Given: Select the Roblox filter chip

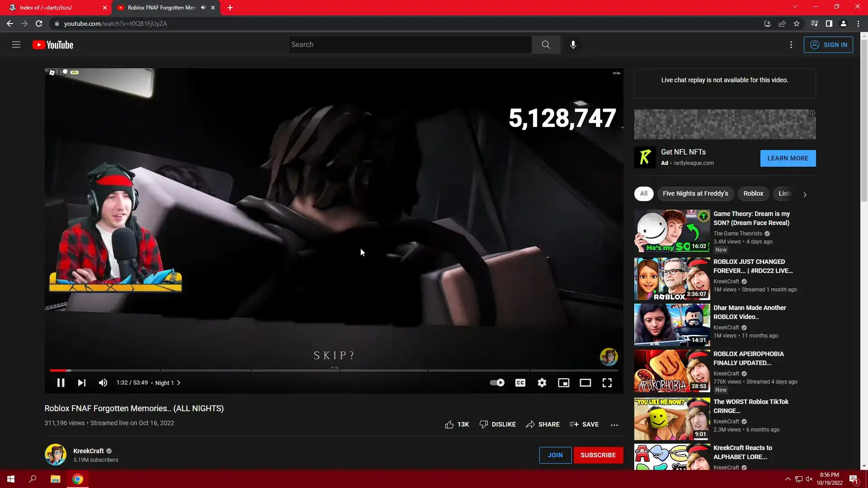Looking at the screenshot, I should click(753, 193).
